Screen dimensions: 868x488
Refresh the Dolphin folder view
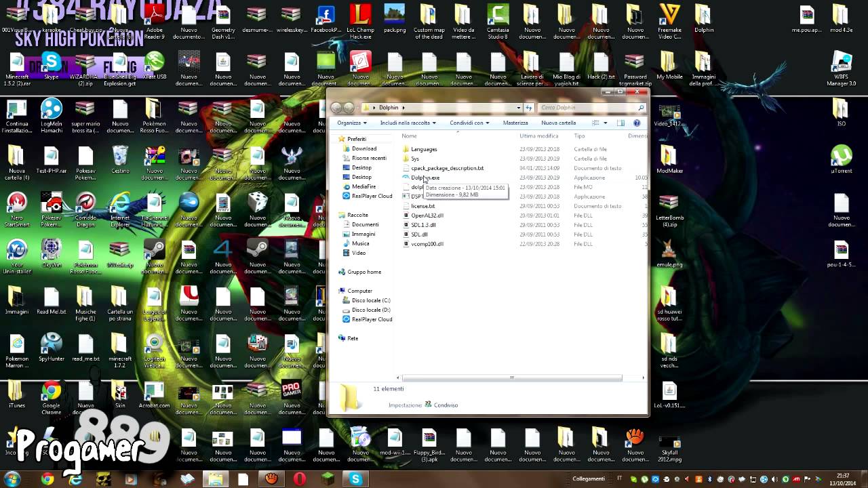tap(529, 107)
